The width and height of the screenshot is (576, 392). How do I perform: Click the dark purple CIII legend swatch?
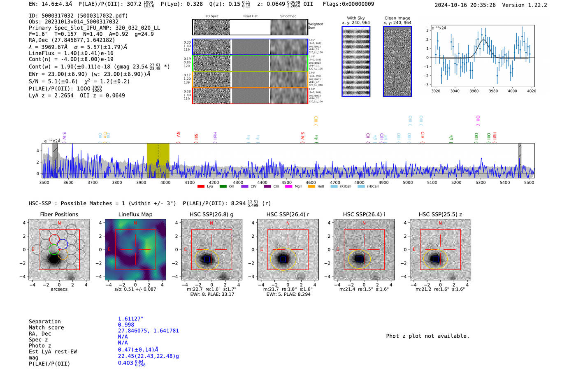coord(267,186)
